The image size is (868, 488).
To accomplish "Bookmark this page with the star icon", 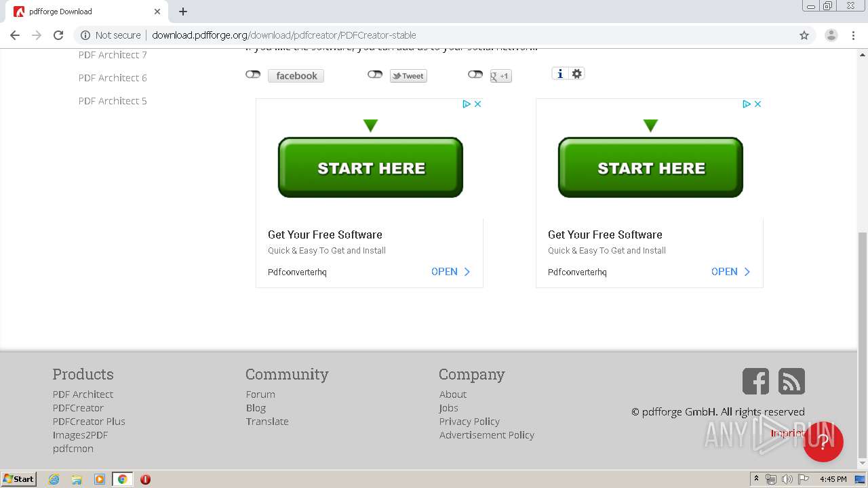I will pos(804,35).
